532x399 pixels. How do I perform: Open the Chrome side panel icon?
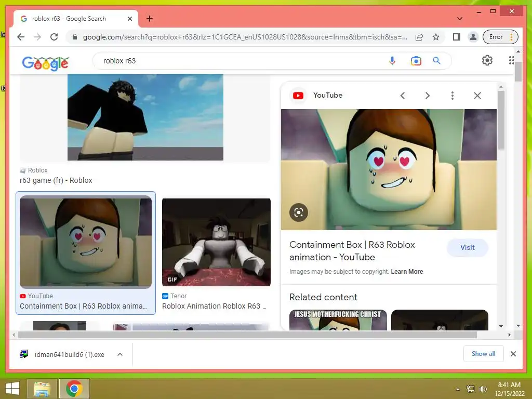[456, 37]
